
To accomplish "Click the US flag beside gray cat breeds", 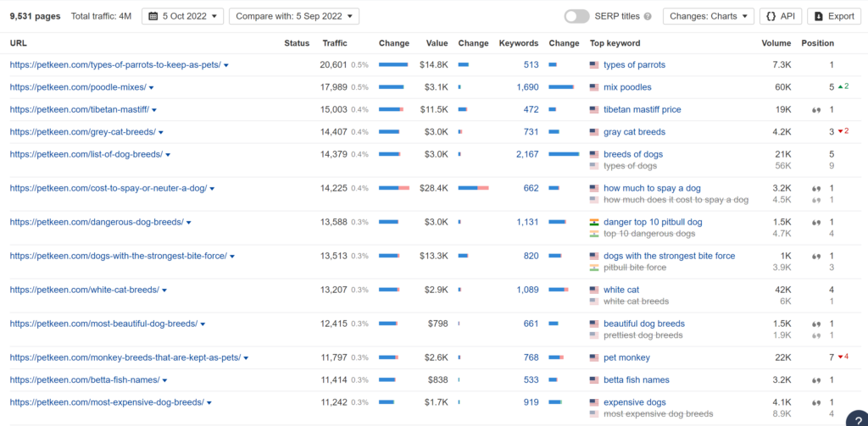I will pyautogui.click(x=594, y=131).
